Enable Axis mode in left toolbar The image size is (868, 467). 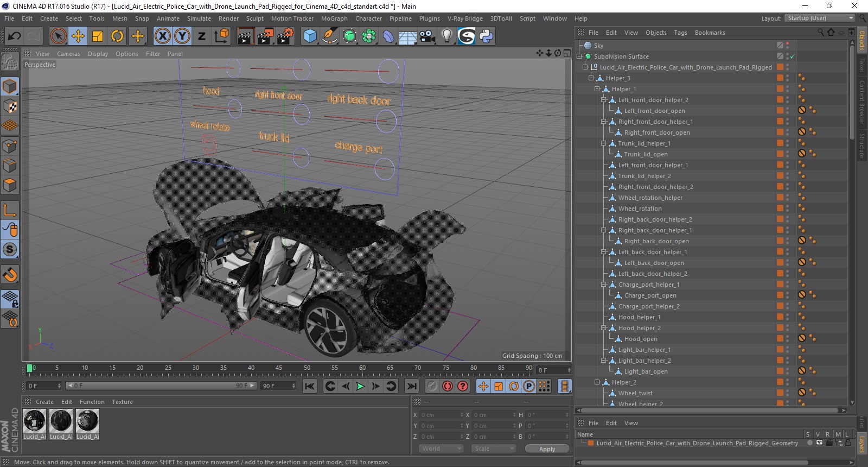click(x=10, y=210)
